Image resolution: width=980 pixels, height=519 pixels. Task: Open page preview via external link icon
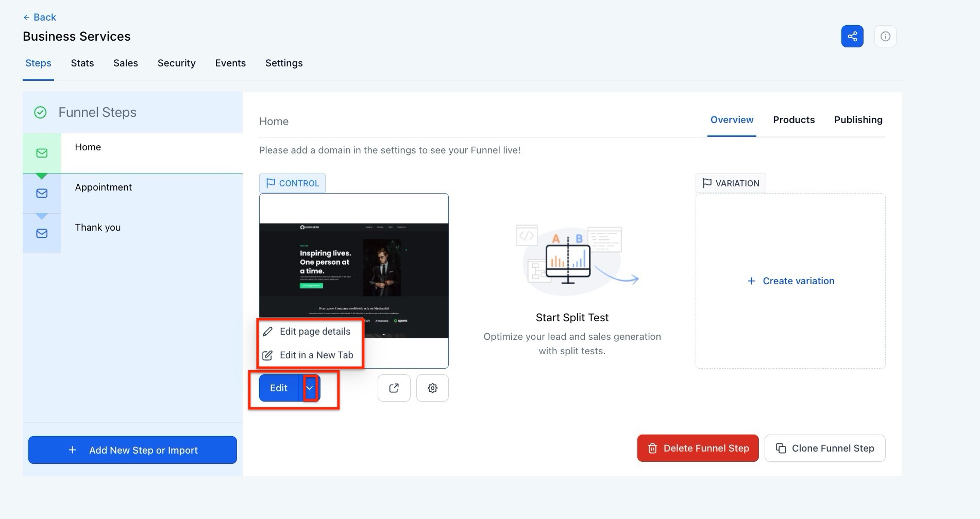[x=394, y=388]
